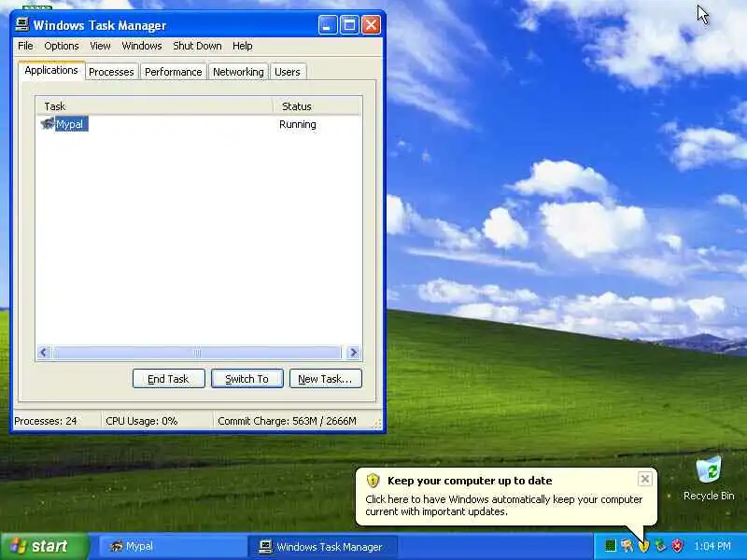Open the Help menu

tap(243, 46)
